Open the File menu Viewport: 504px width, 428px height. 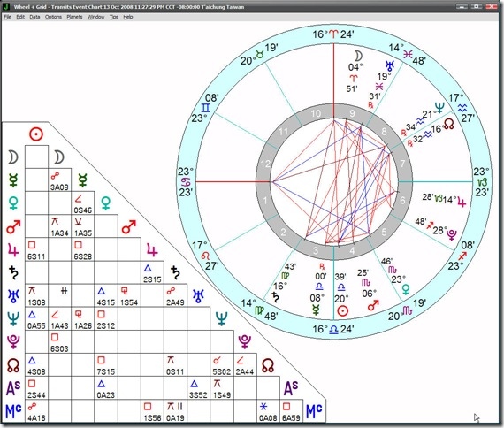click(x=8, y=17)
